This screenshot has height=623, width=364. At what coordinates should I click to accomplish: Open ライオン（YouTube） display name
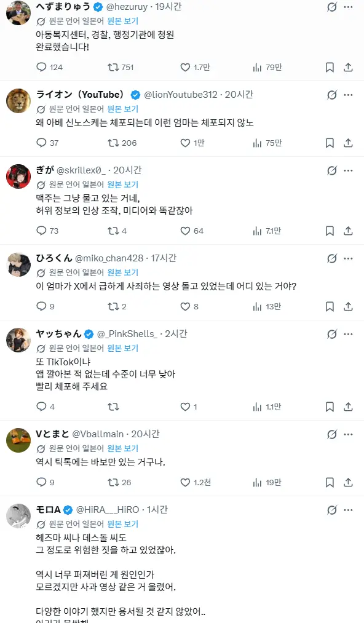tap(80, 95)
